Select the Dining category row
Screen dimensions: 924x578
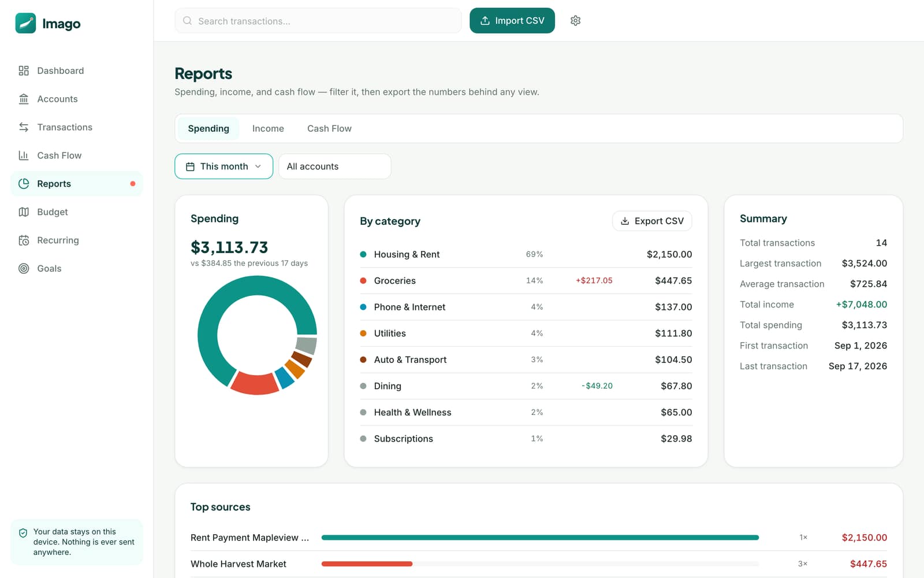[526, 386]
